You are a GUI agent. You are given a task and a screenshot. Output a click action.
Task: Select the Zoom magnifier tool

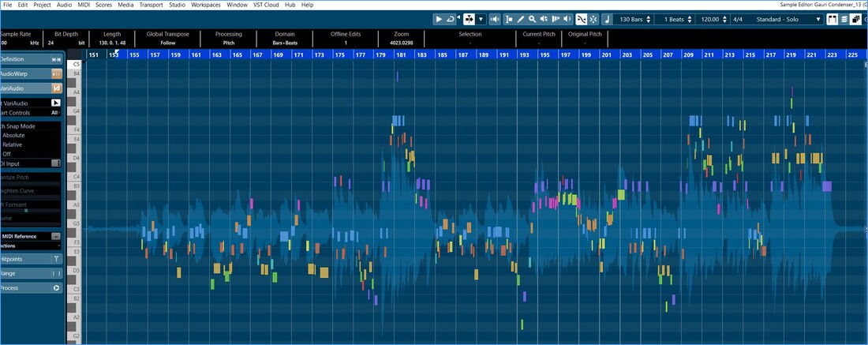pos(533,19)
